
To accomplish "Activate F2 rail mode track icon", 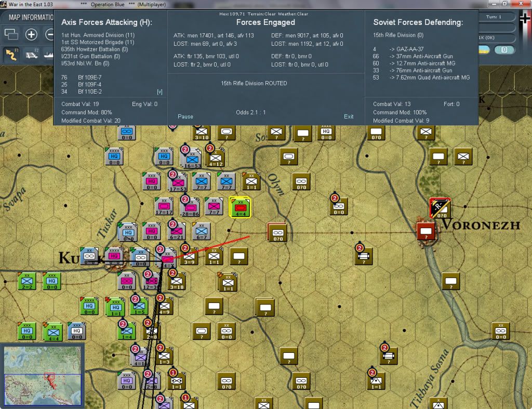I will click(32, 54).
